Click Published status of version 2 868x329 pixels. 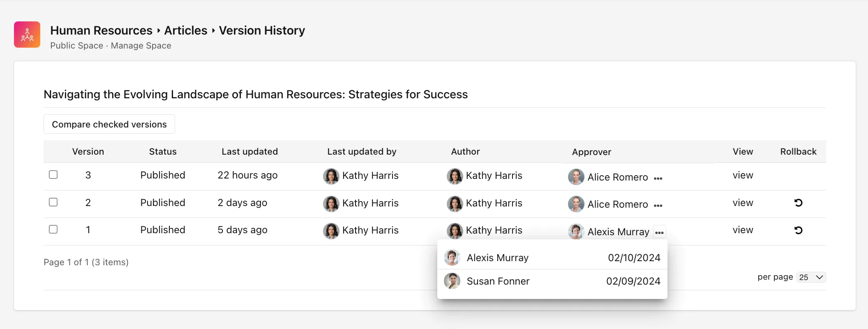(163, 203)
